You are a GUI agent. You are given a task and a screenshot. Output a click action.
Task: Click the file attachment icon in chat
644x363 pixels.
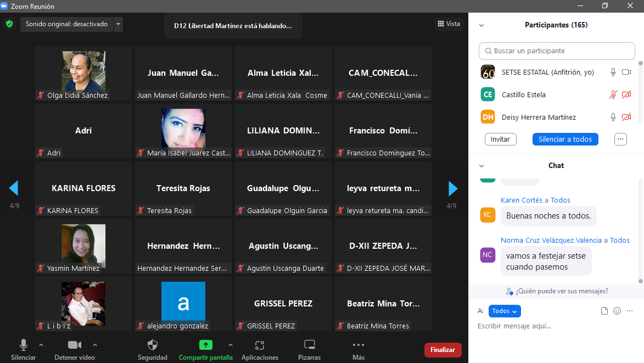[604, 311]
